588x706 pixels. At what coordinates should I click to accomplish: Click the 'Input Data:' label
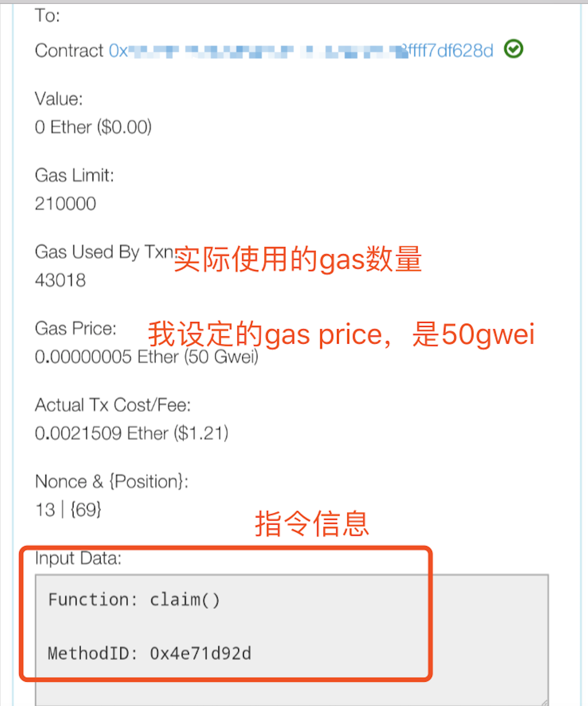pyautogui.click(x=78, y=558)
